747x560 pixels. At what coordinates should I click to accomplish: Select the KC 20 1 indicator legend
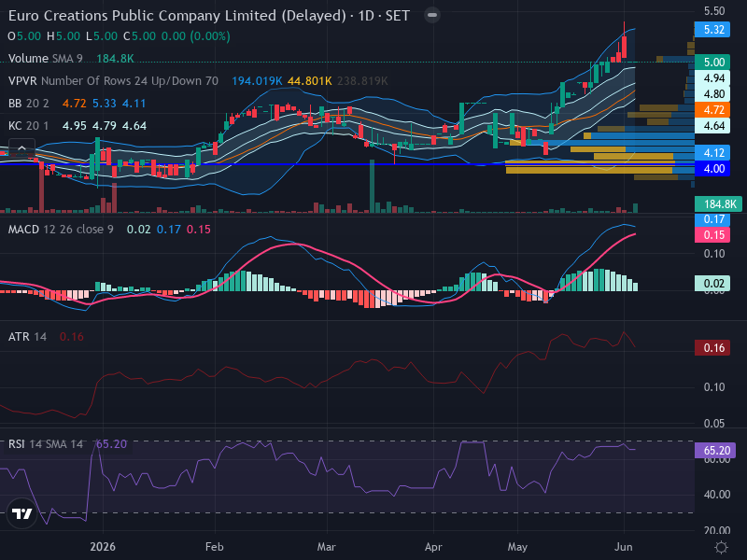click(x=29, y=126)
